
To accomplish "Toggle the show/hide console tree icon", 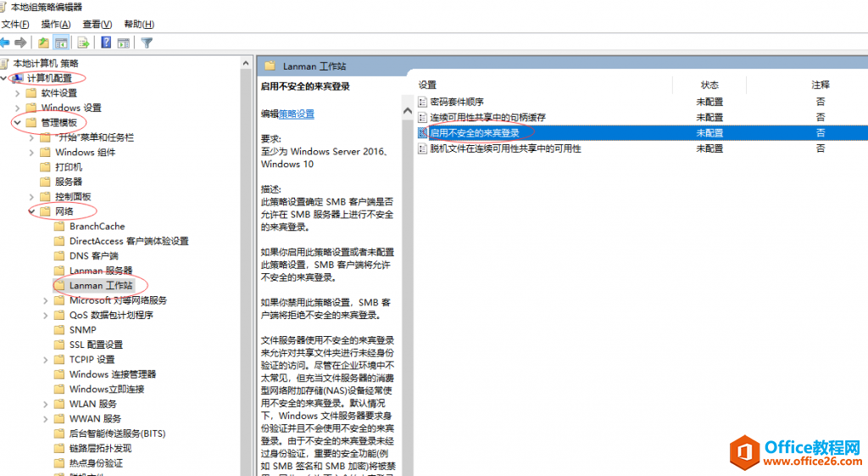I will click(x=61, y=42).
